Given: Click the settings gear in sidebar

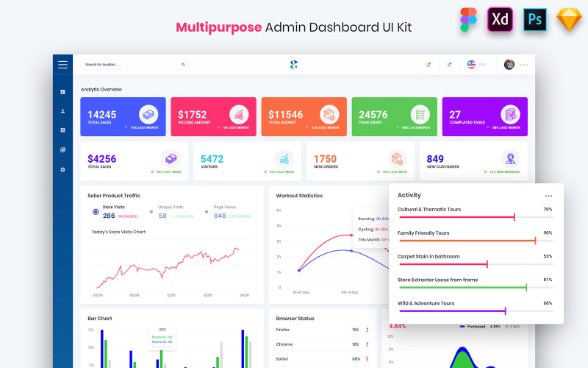Looking at the screenshot, I should coord(62,169).
